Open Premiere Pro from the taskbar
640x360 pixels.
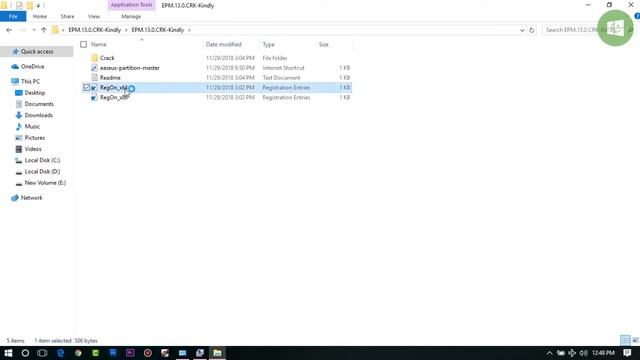pos(130,353)
